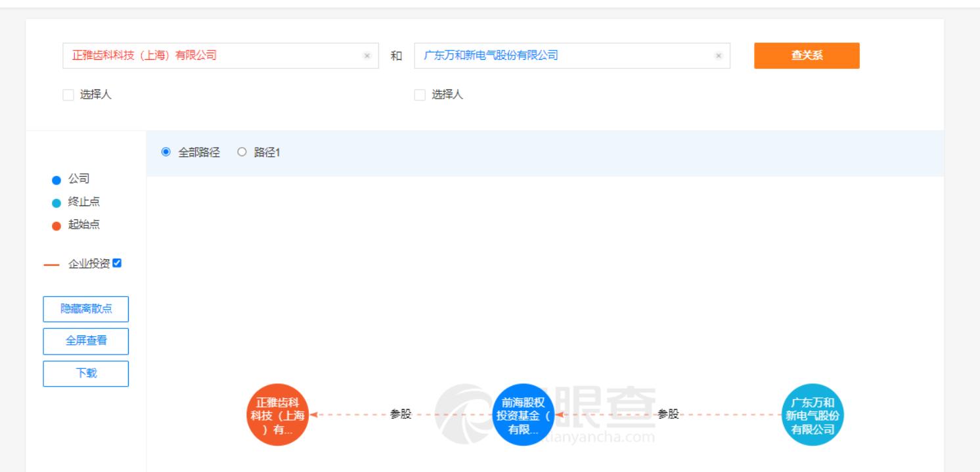Select the 广东万和新电气 end node
The height and width of the screenshot is (472, 980).
[x=813, y=414]
